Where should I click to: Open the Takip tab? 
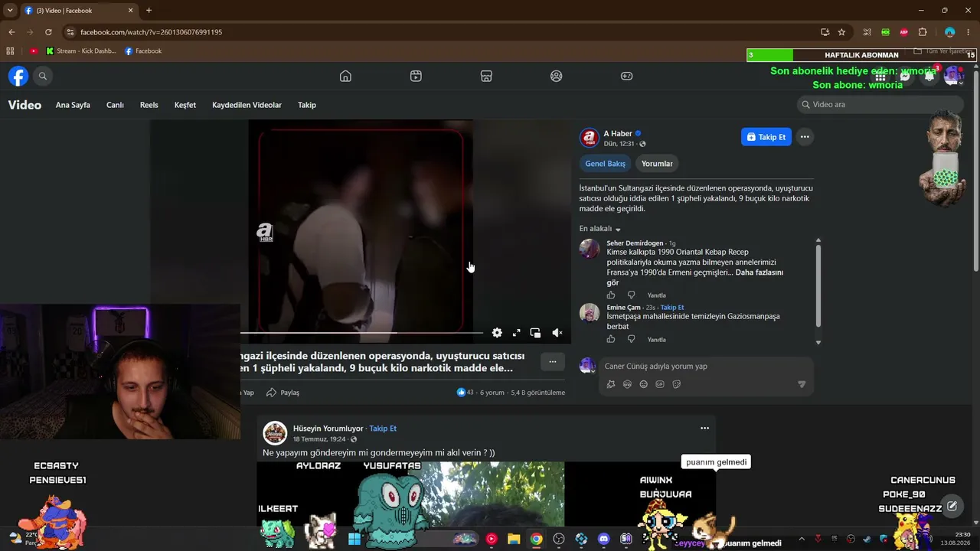coord(307,105)
